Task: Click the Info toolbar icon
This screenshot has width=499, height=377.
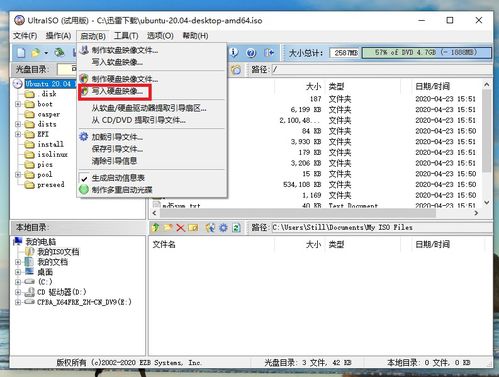Action: coord(234,53)
